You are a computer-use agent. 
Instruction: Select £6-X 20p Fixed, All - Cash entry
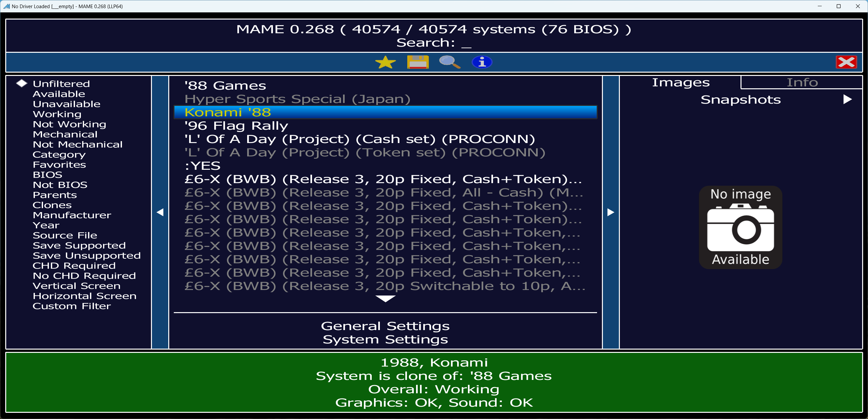coord(385,192)
